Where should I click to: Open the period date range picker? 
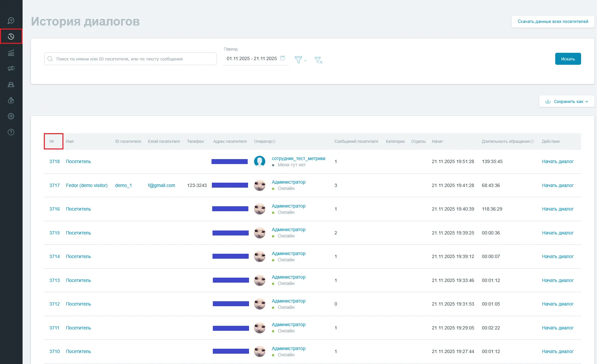(252, 58)
